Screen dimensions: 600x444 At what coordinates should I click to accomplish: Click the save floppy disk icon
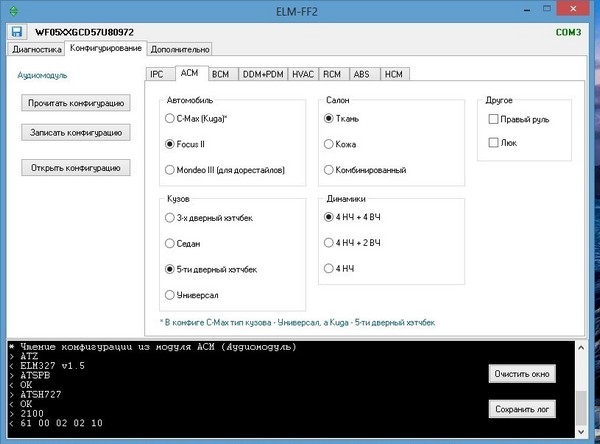(17, 32)
